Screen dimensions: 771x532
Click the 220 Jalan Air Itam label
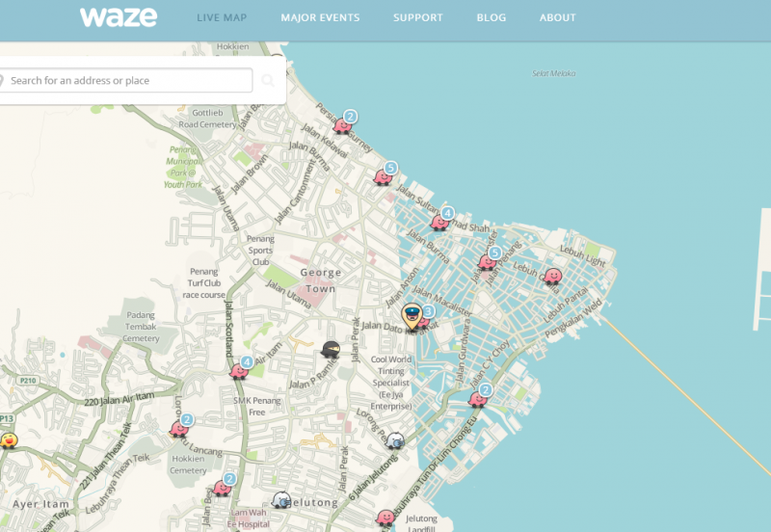click(x=119, y=399)
